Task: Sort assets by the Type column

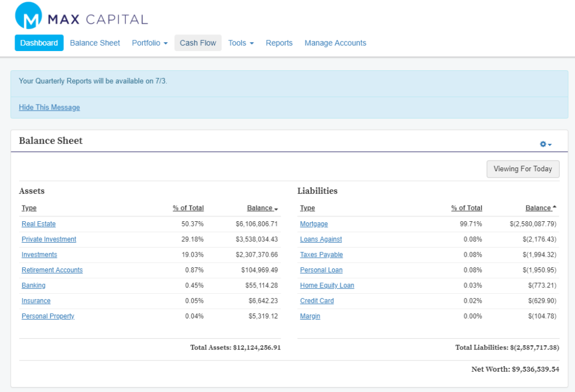Action: tap(29, 208)
